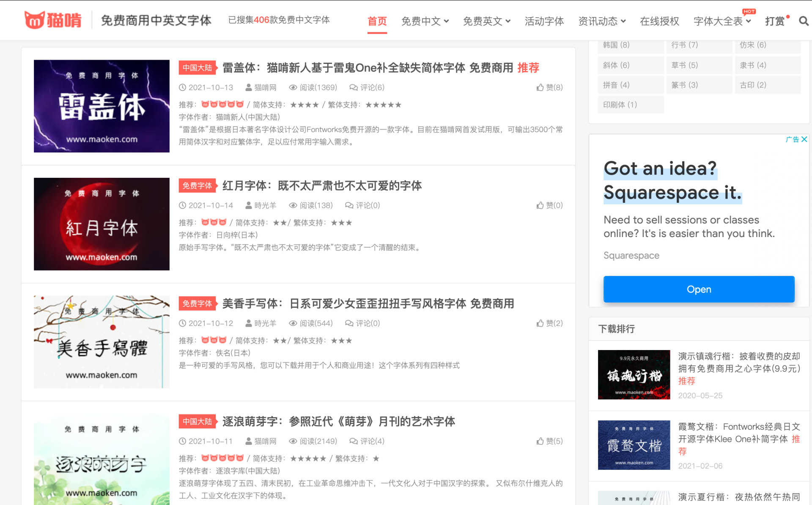
Task: Like the 红月字体 article with thumbs-up icon
Action: point(540,205)
